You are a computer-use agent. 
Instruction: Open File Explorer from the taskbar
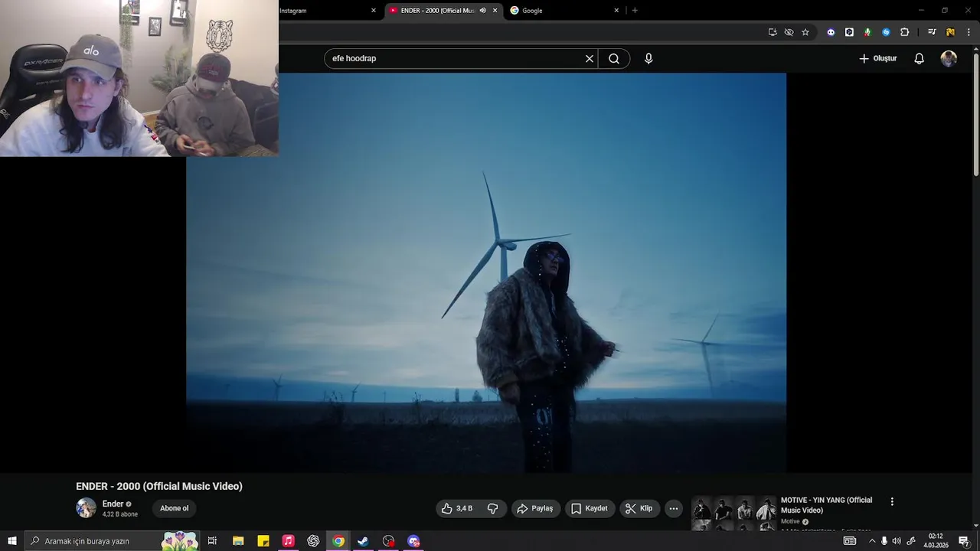pyautogui.click(x=238, y=541)
